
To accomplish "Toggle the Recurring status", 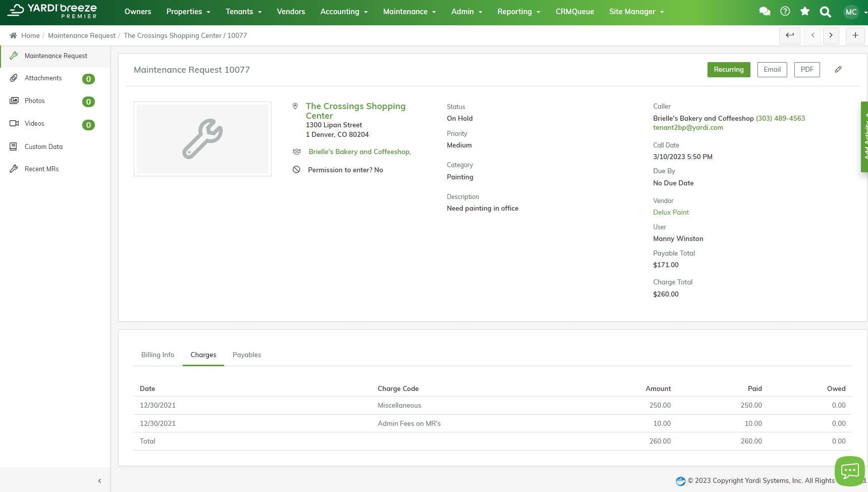I will pyautogui.click(x=728, y=69).
